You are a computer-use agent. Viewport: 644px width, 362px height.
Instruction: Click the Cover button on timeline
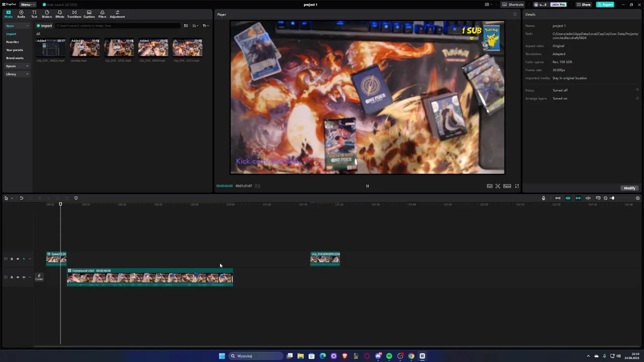pyautogui.click(x=39, y=277)
